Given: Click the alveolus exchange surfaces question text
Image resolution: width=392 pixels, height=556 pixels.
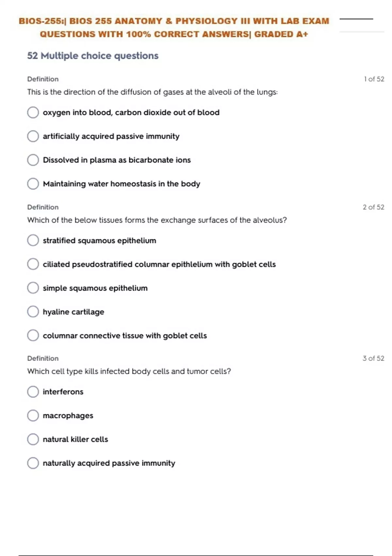Looking at the screenshot, I should click(x=157, y=220).
